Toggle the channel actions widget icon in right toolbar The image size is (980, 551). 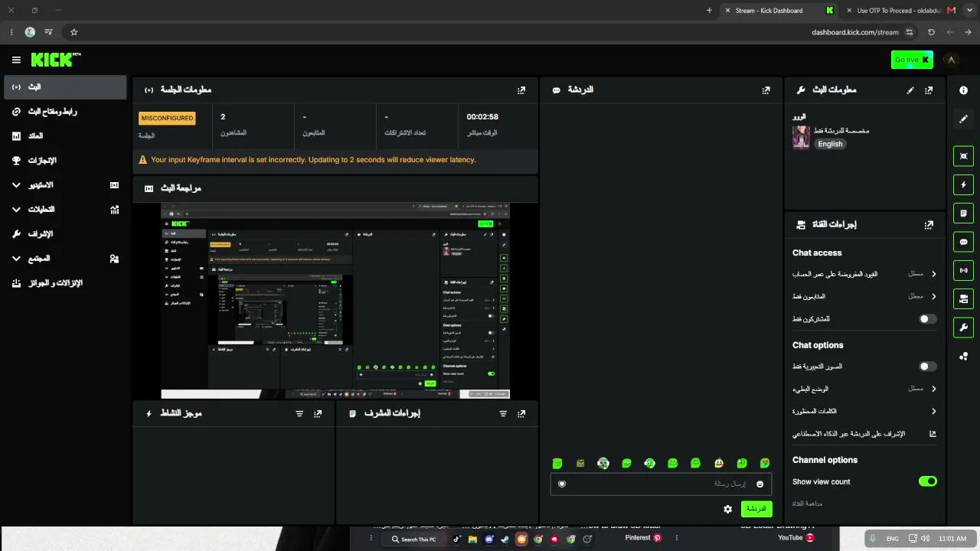pyautogui.click(x=963, y=298)
